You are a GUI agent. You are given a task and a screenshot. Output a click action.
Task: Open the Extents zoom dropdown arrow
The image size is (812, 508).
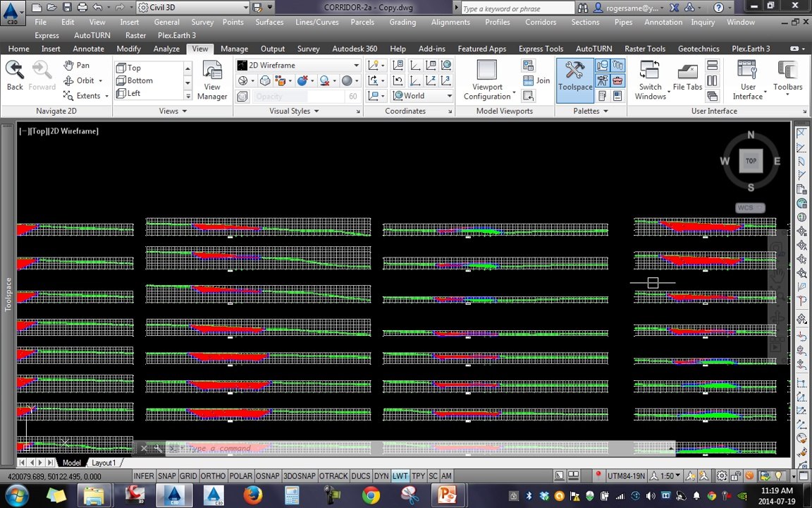click(106, 96)
